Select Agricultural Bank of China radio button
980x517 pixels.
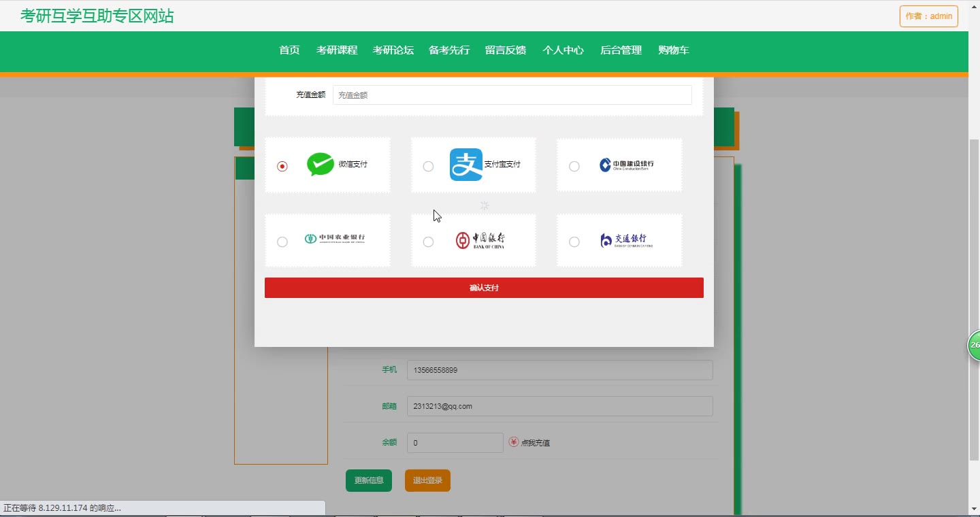(282, 241)
